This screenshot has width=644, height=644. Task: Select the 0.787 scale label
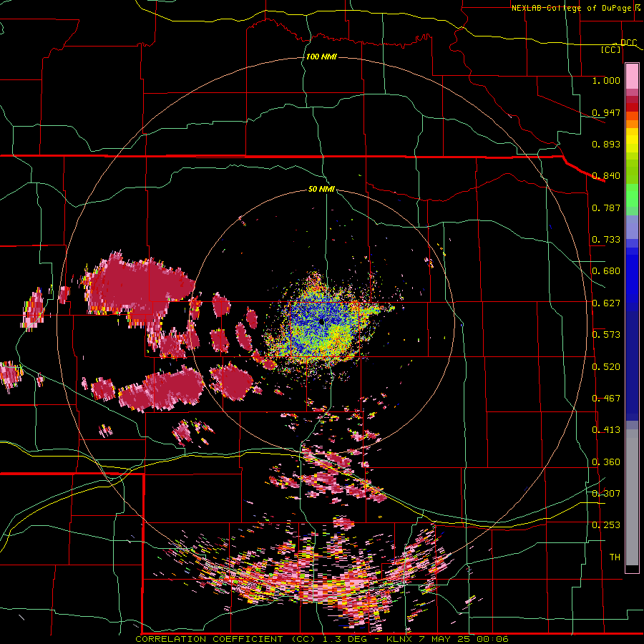click(x=606, y=208)
